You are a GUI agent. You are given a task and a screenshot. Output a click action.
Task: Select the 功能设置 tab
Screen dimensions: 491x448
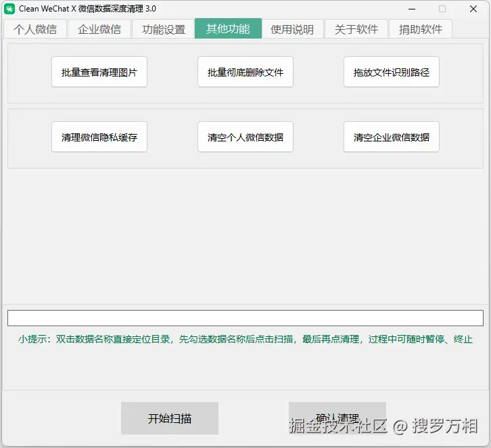(x=164, y=29)
